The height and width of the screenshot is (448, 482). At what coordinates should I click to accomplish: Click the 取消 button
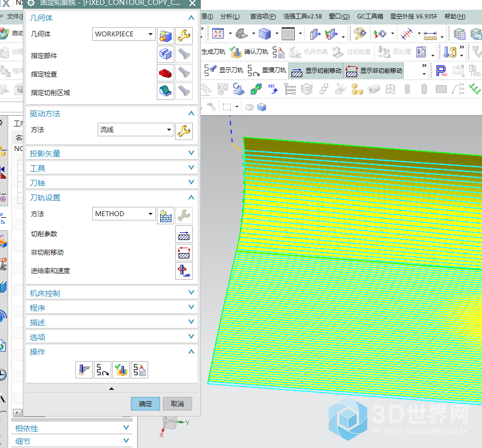click(x=177, y=403)
